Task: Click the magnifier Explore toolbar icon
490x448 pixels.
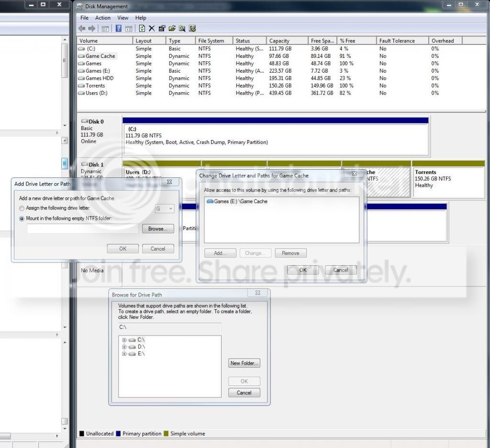Action: (182, 28)
